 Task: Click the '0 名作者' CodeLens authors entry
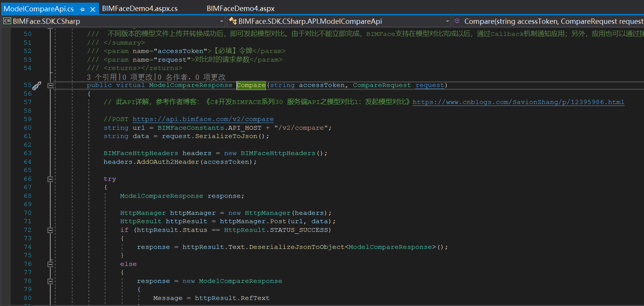pyautogui.click(x=172, y=77)
